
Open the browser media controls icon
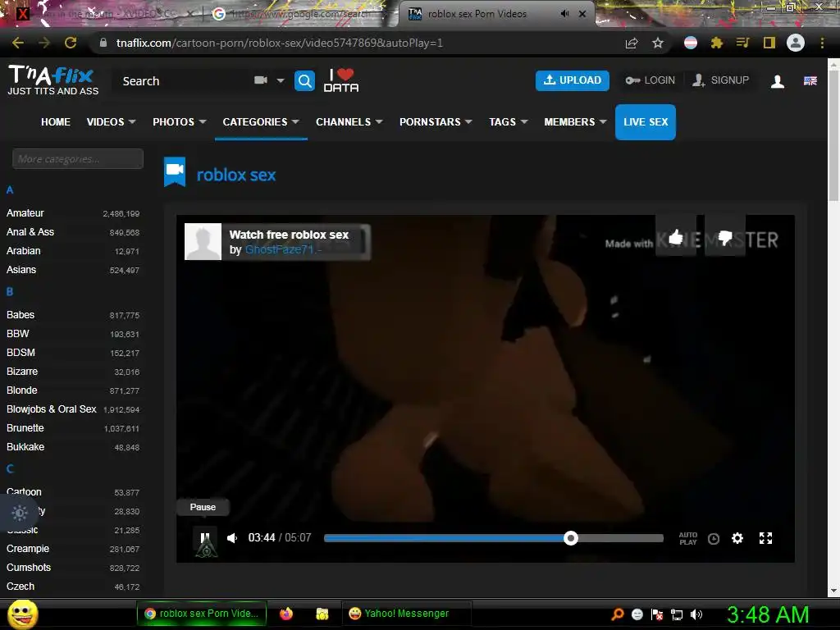click(742, 43)
